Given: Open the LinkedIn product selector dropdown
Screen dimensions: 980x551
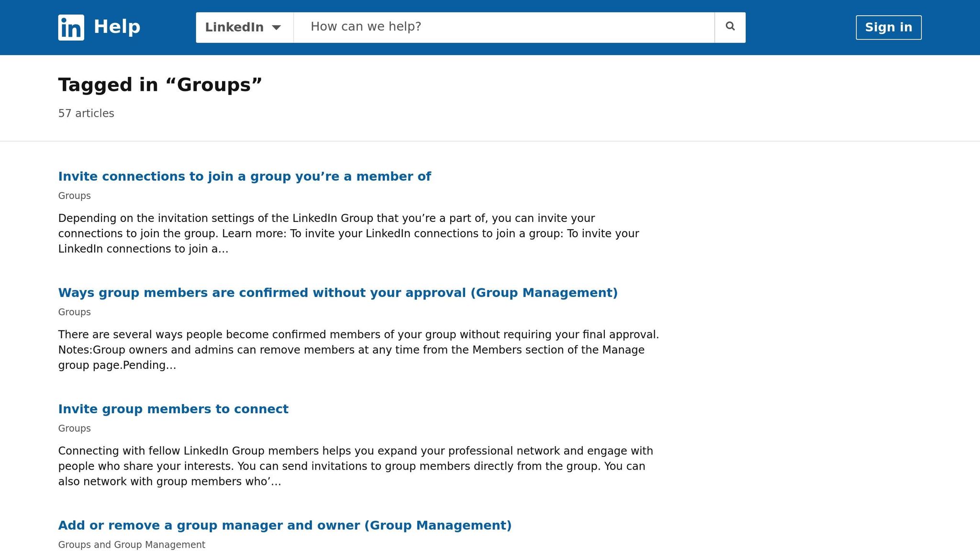Looking at the screenshot, I should (244, 27).
